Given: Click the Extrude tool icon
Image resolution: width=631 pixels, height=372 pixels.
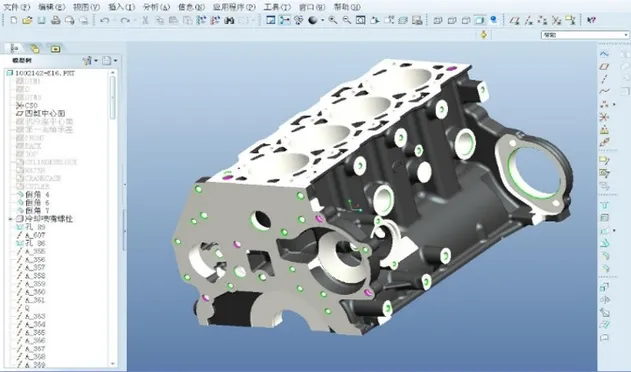Looking at the screenshot, I should tap(604, 287).
